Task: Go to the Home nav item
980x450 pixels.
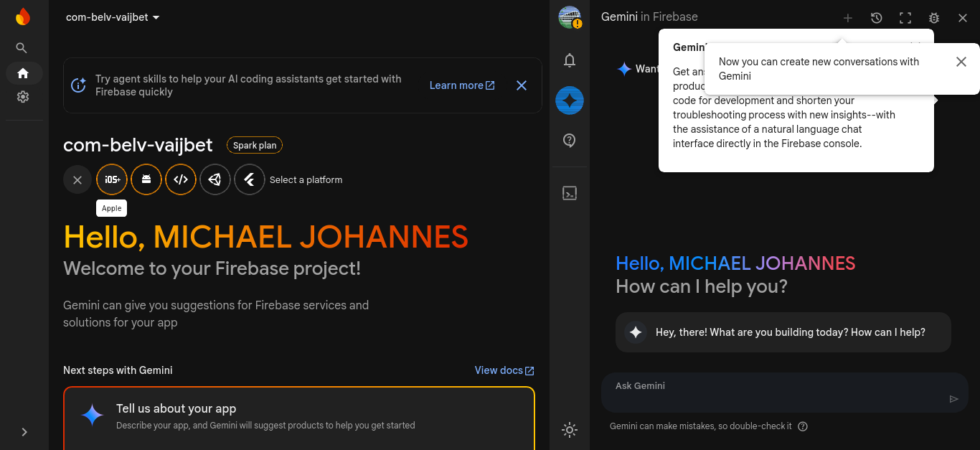Action: pos(23,73)
